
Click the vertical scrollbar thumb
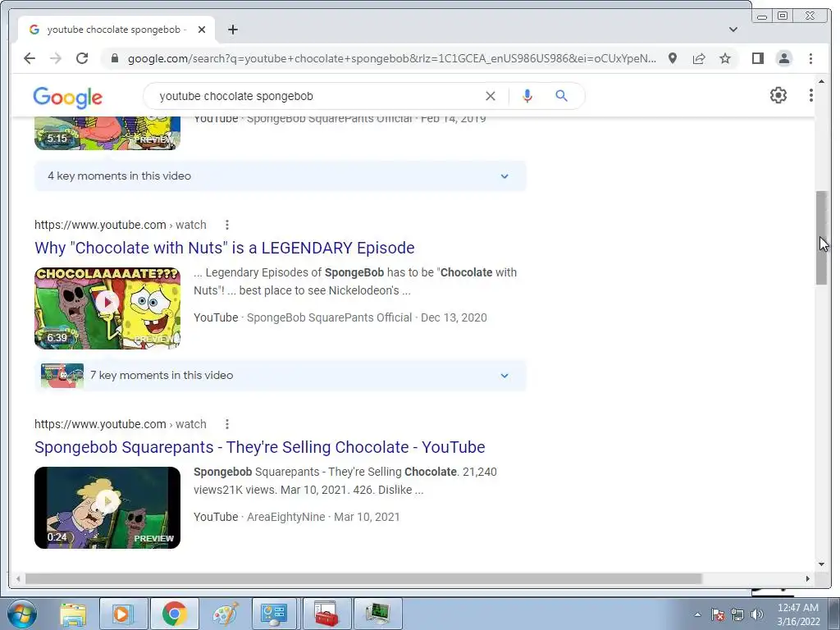point(821,238)
